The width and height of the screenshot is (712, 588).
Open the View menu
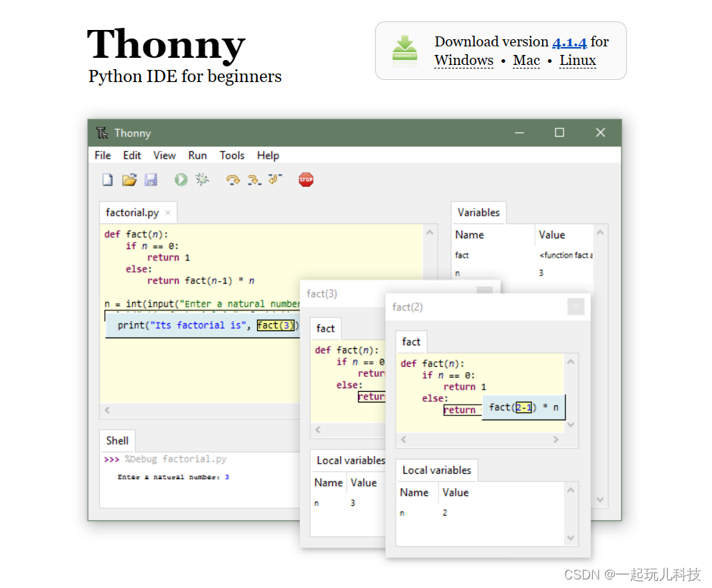click(x=164, y=156)
